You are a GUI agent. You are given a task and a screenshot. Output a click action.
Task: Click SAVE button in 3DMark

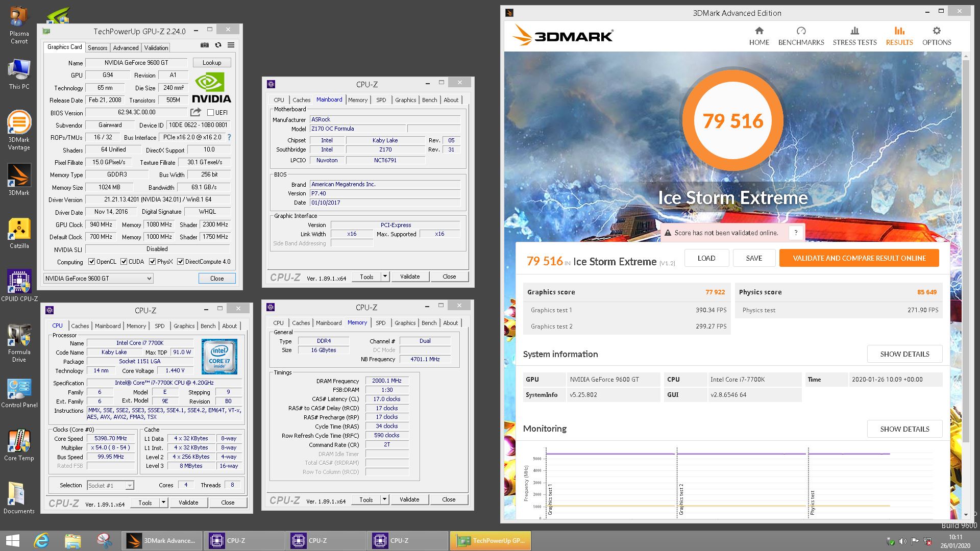pos(754,258)
